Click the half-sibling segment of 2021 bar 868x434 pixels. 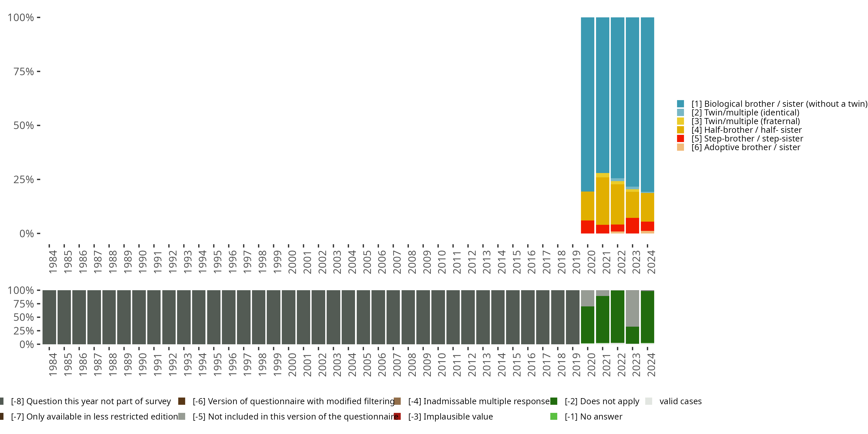602,201
